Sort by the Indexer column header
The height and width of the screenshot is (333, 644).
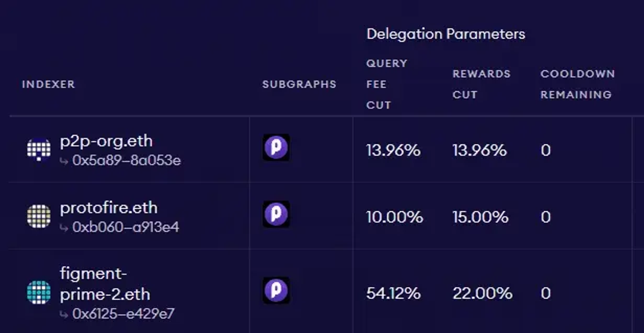coord(48,84)
